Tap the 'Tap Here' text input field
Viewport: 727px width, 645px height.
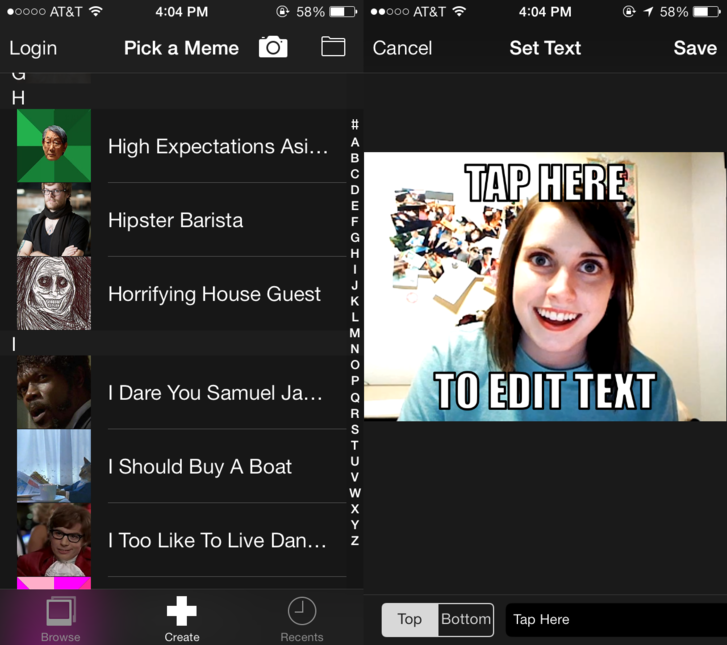614,619
